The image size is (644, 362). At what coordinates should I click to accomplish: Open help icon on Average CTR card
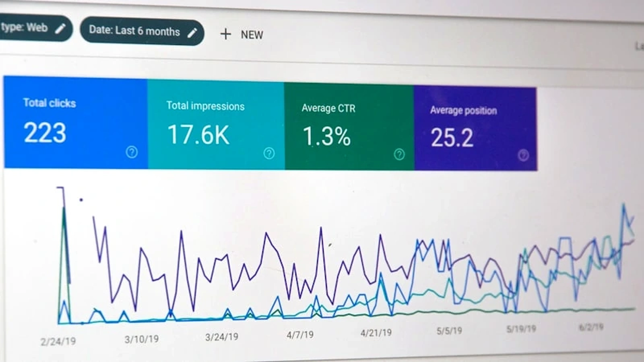point(399,154)
